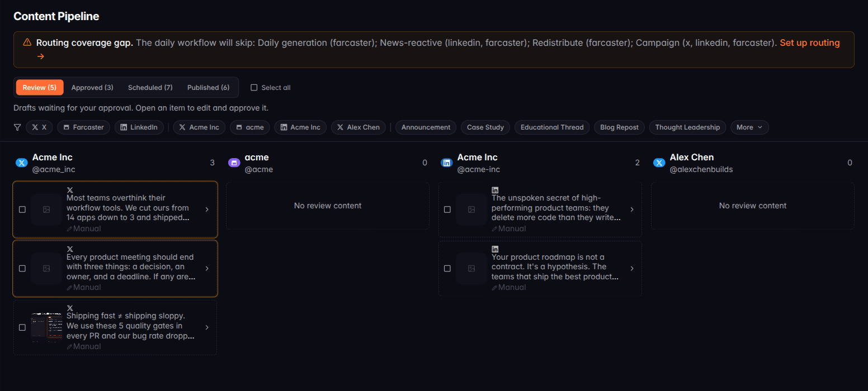Filter by X platform chip
The width and height of the screenshot is (868, 391).
[x=39, y=127]
